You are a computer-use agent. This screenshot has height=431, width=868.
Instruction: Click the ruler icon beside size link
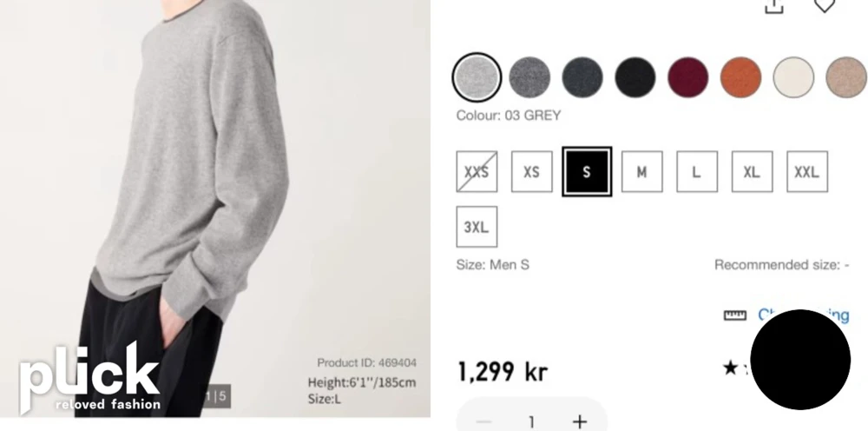tap(735, 315)
